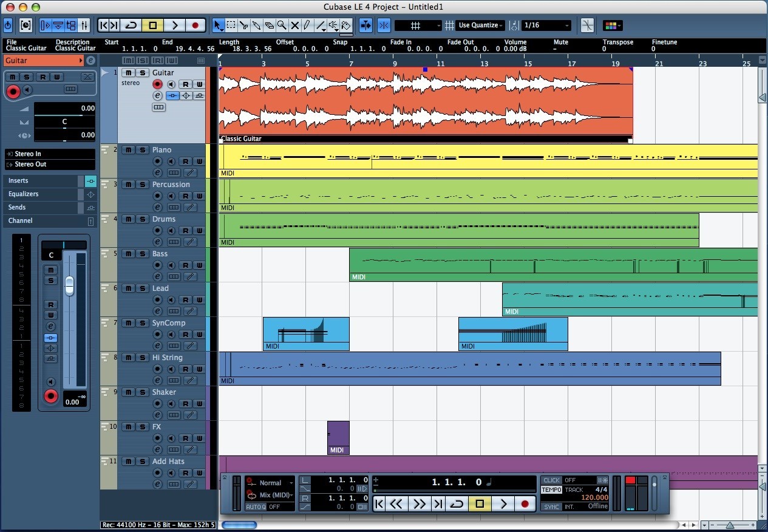Select the Glue tool

256,26
